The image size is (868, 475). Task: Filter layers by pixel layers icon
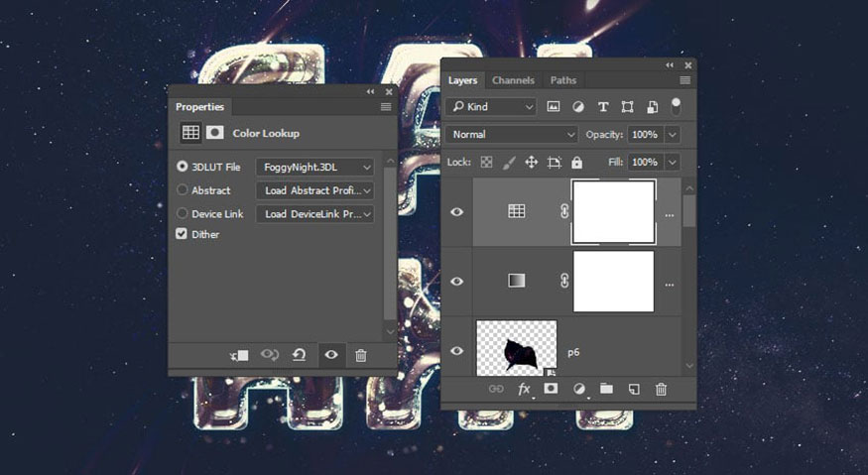click(553, 107)
